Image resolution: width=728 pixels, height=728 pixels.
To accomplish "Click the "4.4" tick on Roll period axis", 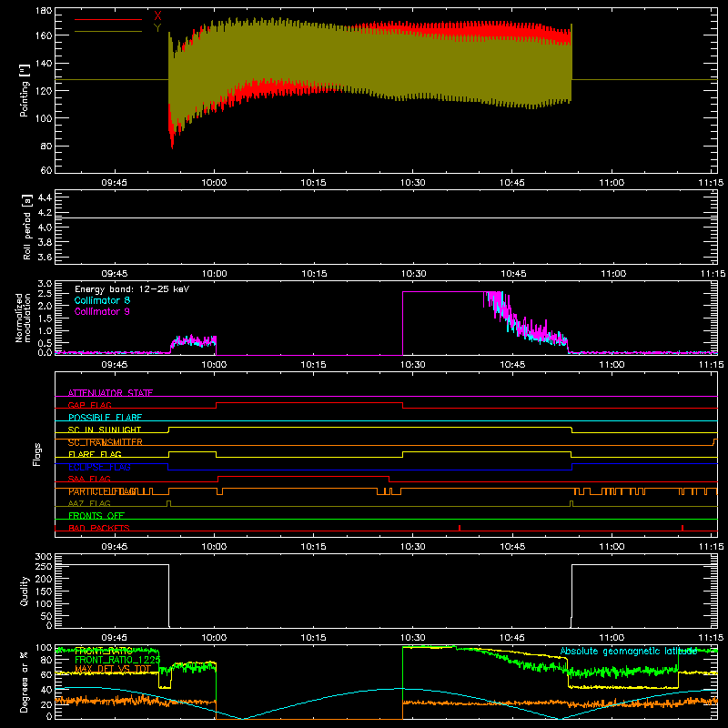I will click(x=45, y=197).
